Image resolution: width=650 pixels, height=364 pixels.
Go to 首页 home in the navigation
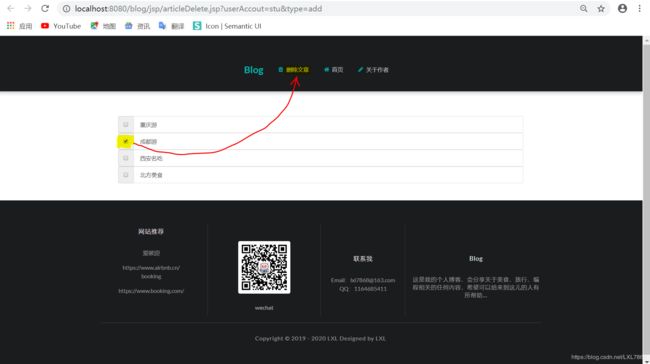[x=334, y=70]
